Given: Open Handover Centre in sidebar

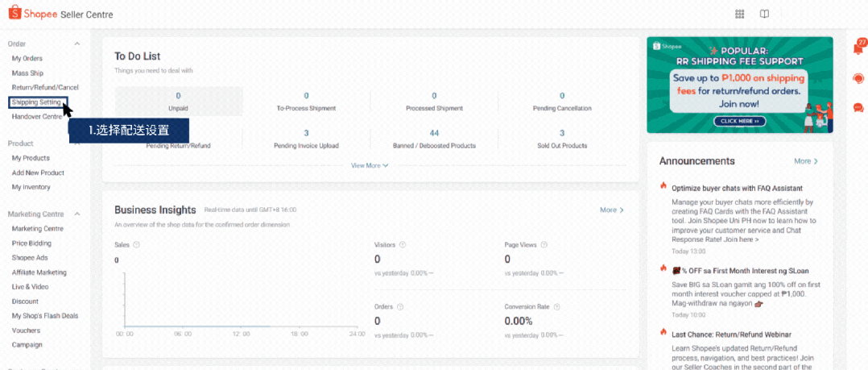Looking at the screenshot, I should [x=37, y=117].
